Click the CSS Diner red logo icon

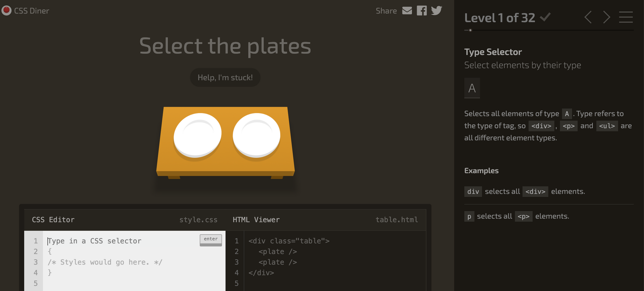click(6, 11)
